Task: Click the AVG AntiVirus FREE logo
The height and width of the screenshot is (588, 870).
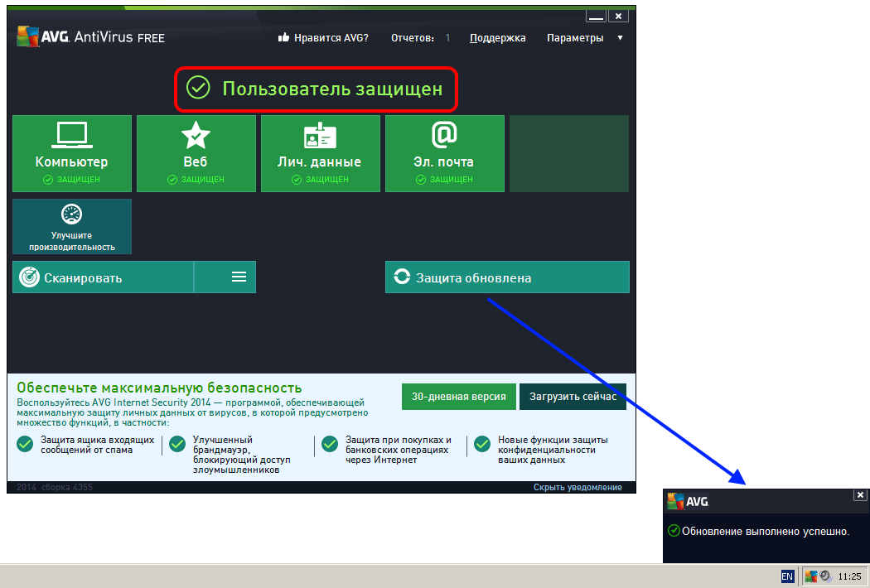Action: tap(90, 36)
